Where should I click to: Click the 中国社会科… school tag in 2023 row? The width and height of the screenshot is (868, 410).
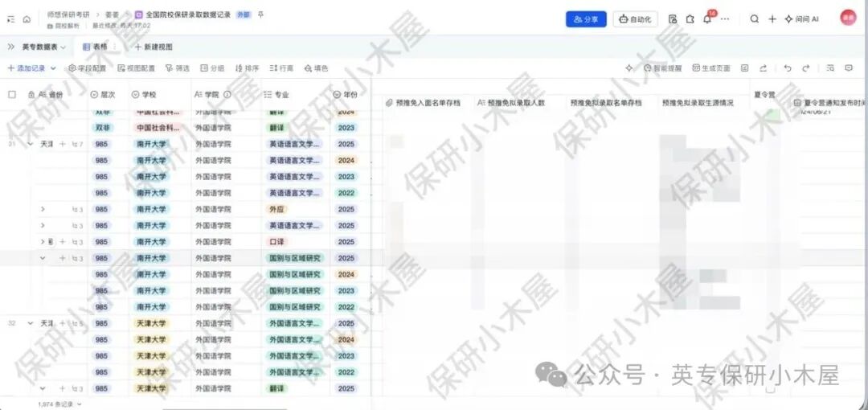tap(159, 128)
